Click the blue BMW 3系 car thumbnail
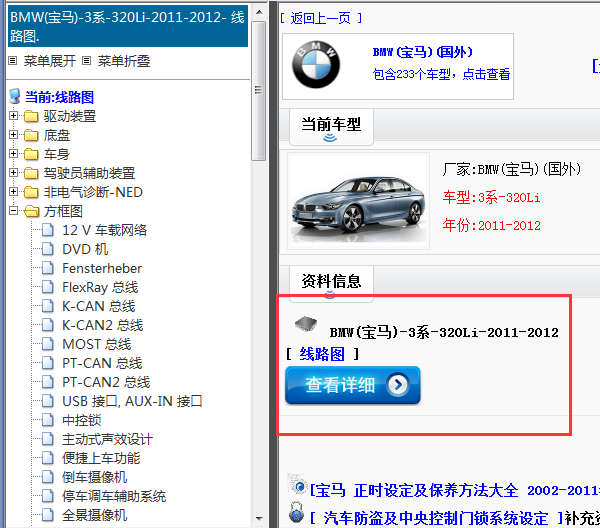This screenshot has width=600, height=528. [359, 200]
